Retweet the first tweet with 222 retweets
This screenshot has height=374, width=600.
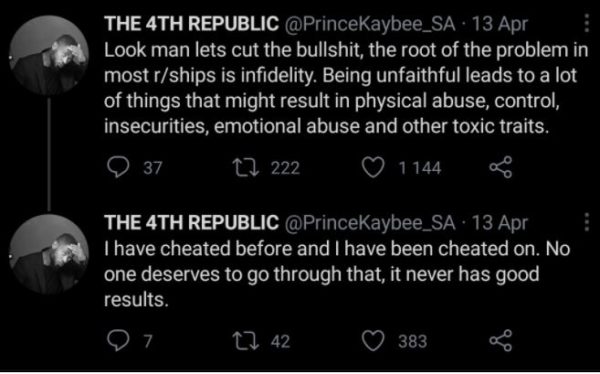pyautogui.click(x=247, y=168)
